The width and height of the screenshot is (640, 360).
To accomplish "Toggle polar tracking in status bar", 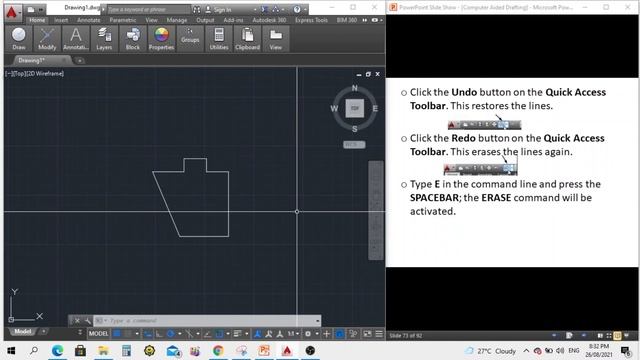I will 171,334.
